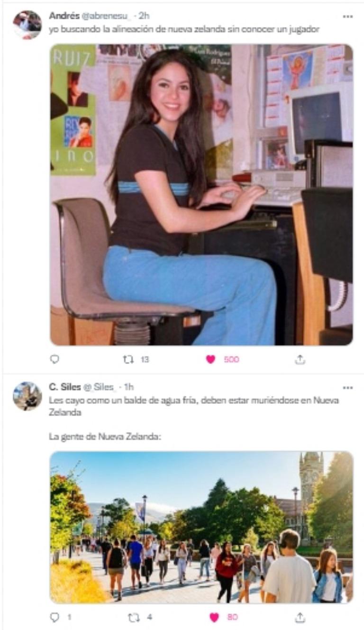Open tweet text about Nueva Zelanda lineup
The width and height of the screenshot is (364, 630).
[x=184, y=29]
